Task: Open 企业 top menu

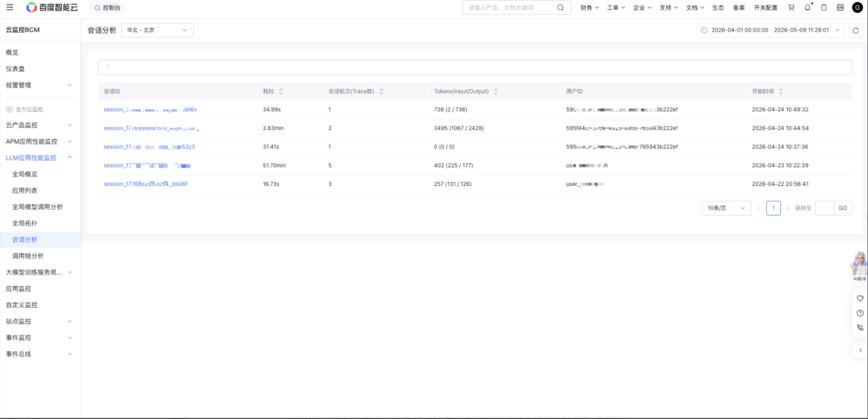Action: click(x=642, y=7)
